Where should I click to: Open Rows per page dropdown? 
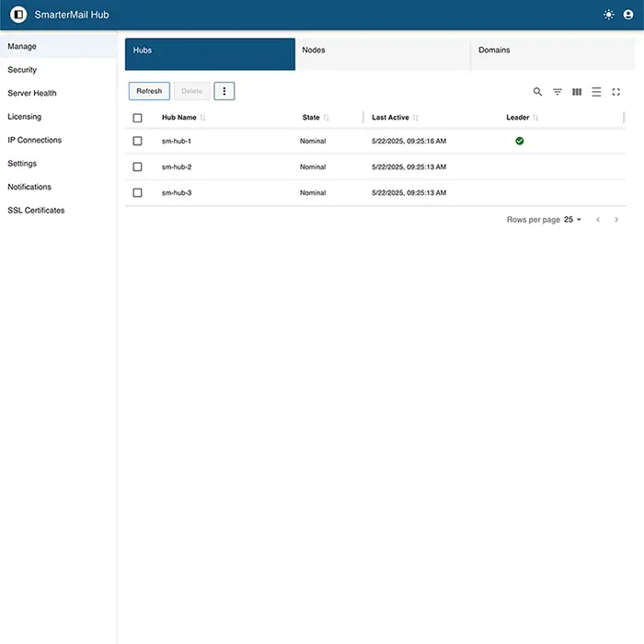coord(572,220)
